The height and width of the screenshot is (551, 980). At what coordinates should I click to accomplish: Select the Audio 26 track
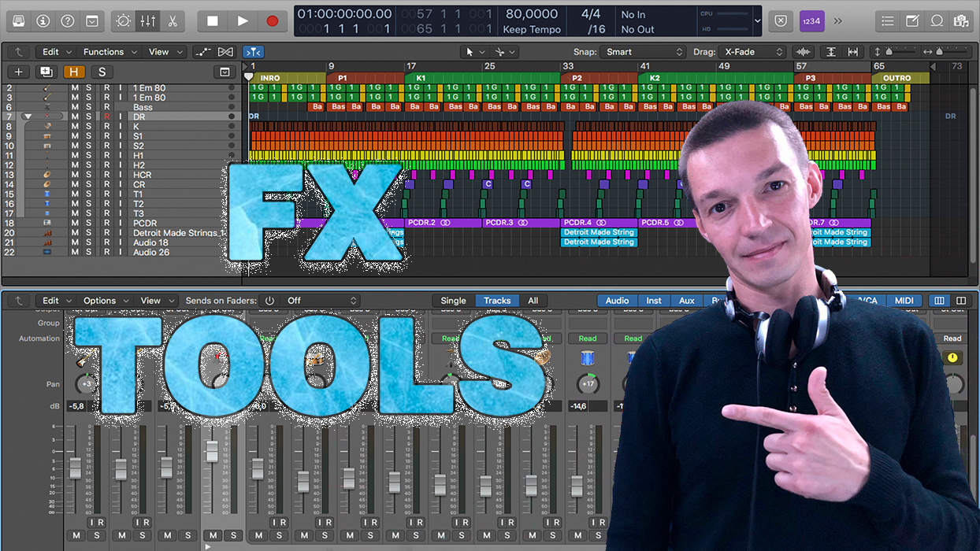pos(150,252)
